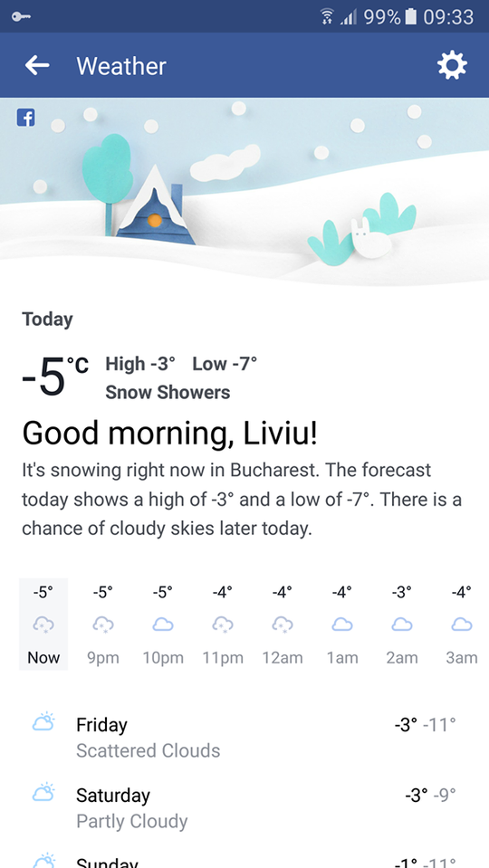489x868 pixels.
Task: Tap the current temperature -5°C
Action: coord(55,376)
